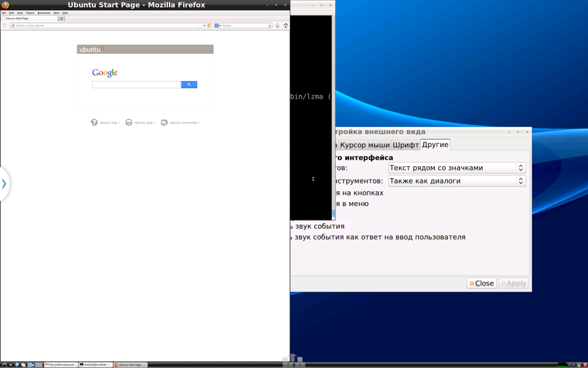Click the Ubuntu community icon

(164, 122)
